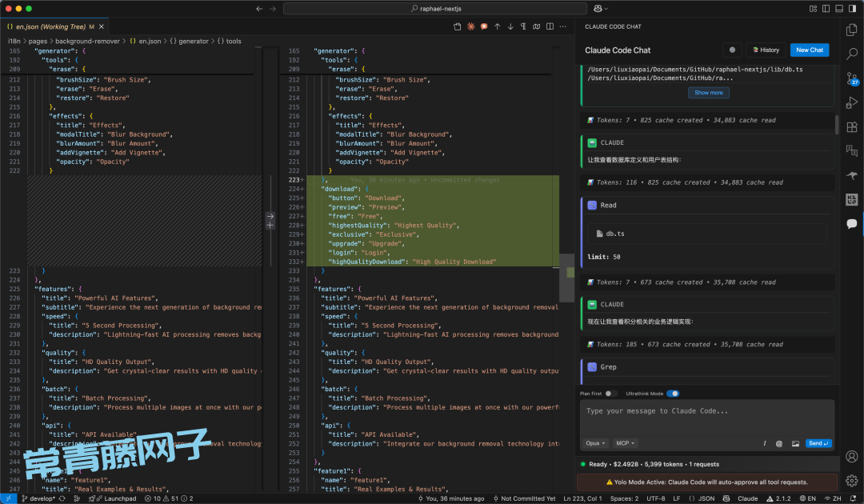Click the @ mention icon in chat input
This screenshot has width=864, height=504.
point(779,443)
